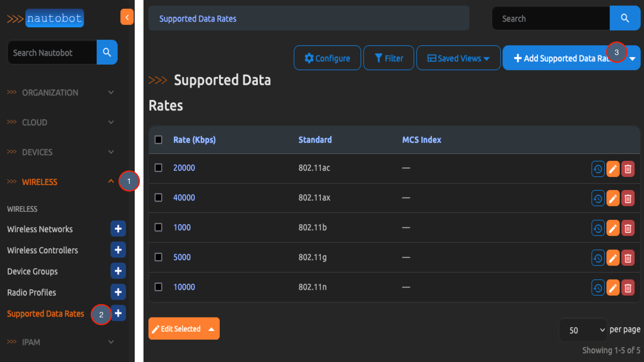Collapse the WIRELESS section chevron

(x=111, y=181)
